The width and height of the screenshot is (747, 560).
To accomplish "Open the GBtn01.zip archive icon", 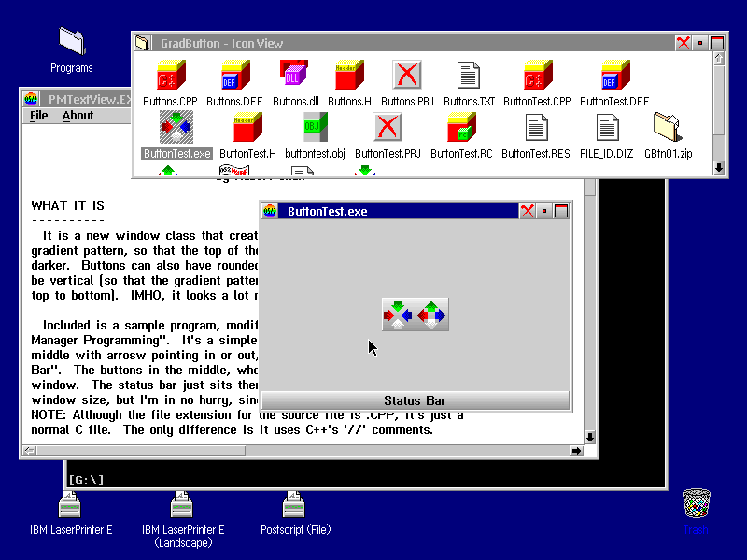I will 668,128.
